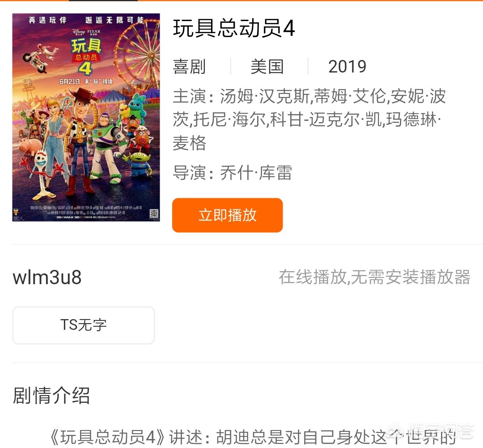The width and height of the screenshot is (483, 448).
Task: Click the movie title 玩具总动员4
Action: (x=234, y=28)
